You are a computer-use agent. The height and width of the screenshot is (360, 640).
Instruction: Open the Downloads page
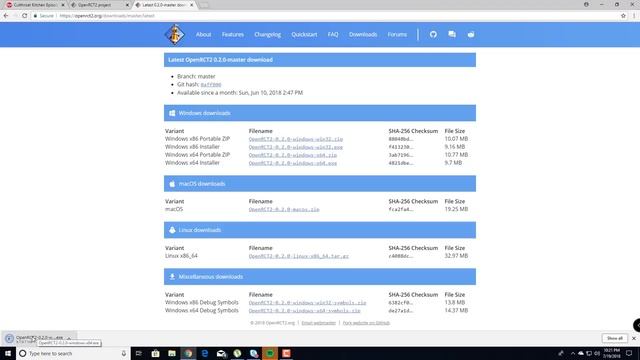coord(363,34)
